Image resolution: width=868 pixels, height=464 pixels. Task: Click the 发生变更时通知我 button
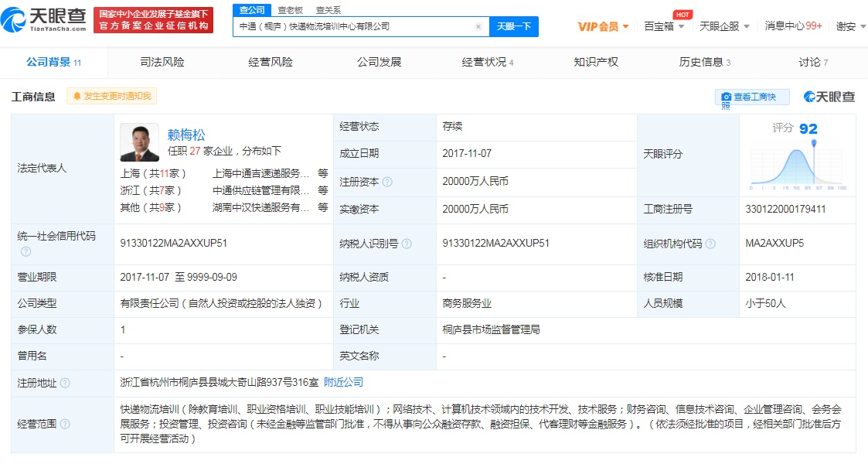112,97
